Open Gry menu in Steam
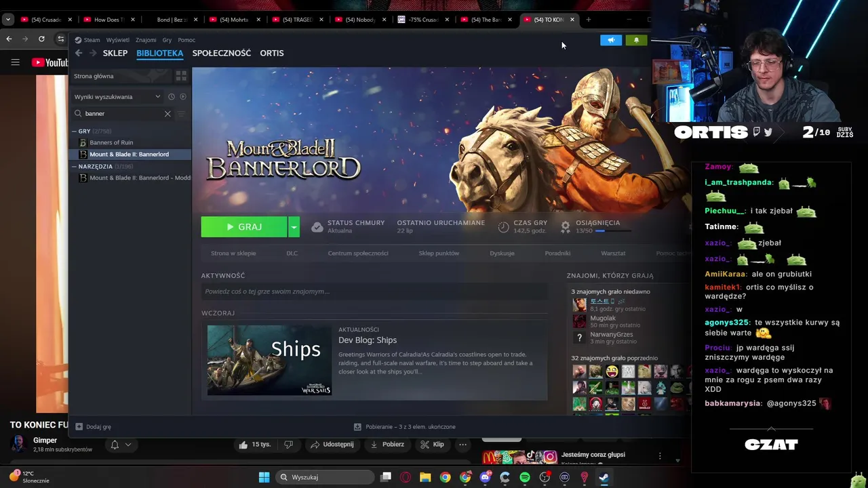Screen dimensions: 868x488 (x=167, y=40)
